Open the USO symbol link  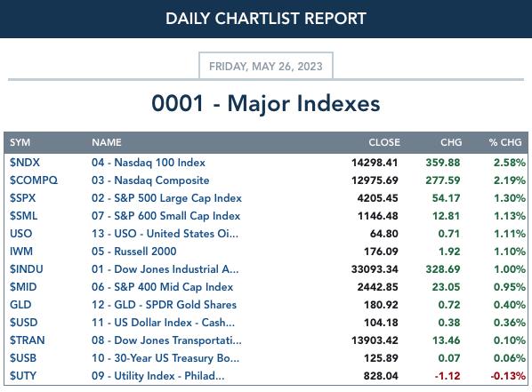[21, 234]
